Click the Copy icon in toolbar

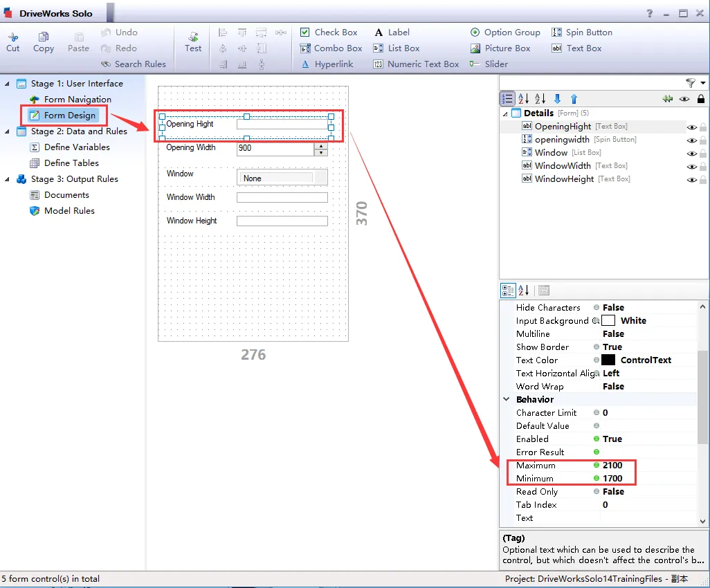(43, 42)
